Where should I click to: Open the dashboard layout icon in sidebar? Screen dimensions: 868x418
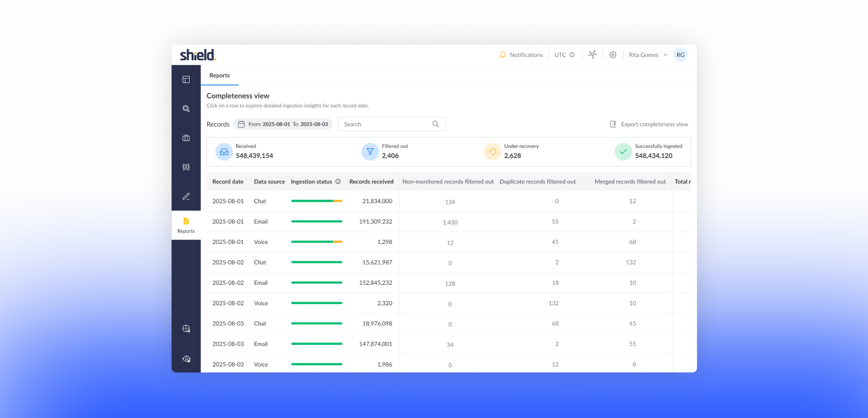(x=186, y=79)
